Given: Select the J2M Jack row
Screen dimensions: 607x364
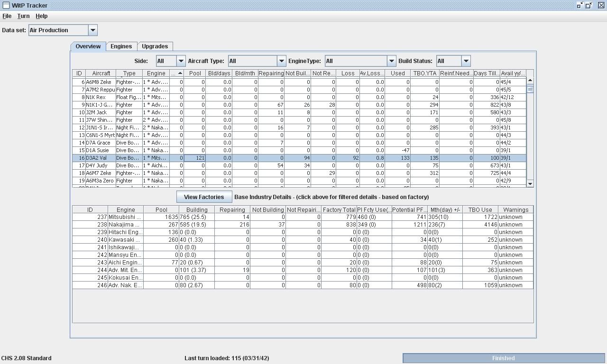Looking at the screenshot, I should pyautogui.click(x=299, y=112).
